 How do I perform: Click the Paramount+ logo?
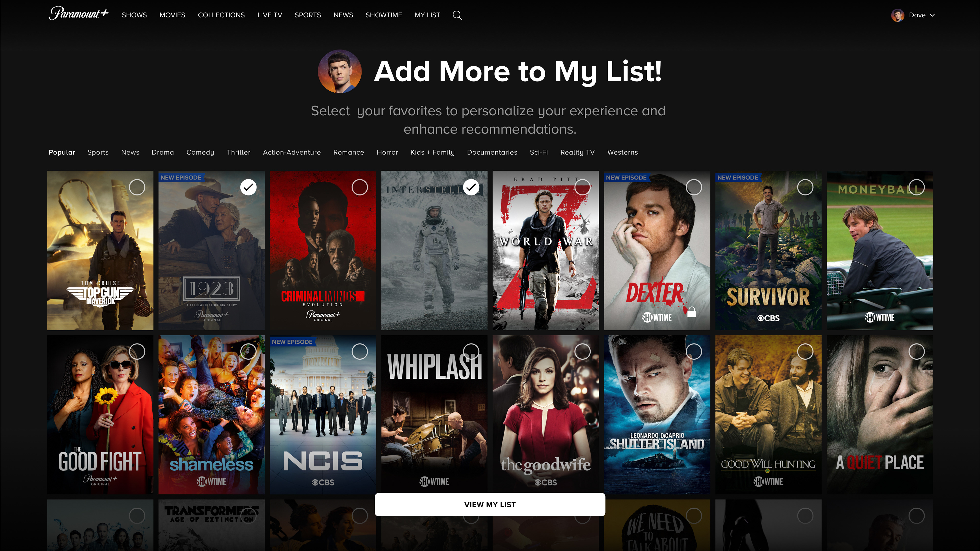(x=78, y=14)
